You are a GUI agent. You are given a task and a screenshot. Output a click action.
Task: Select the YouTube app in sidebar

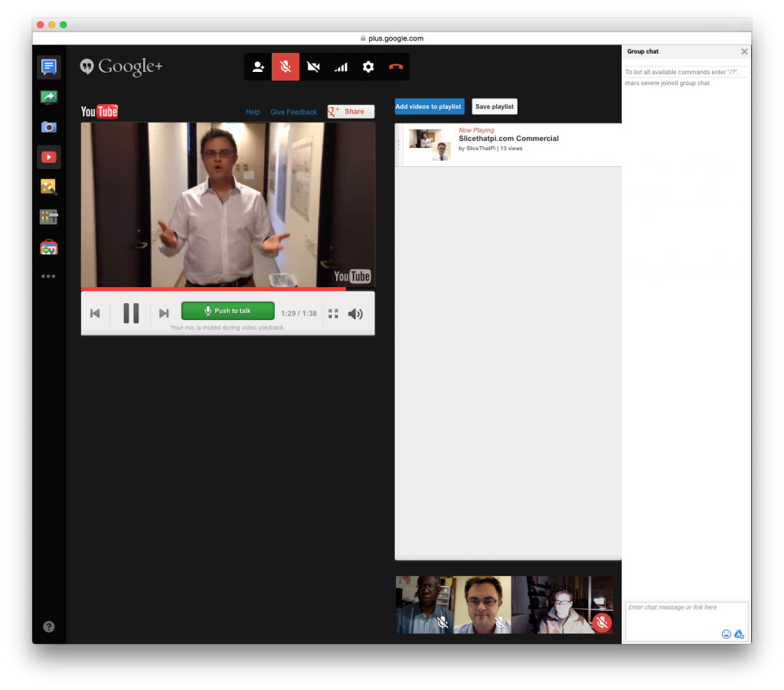point(48,157)
